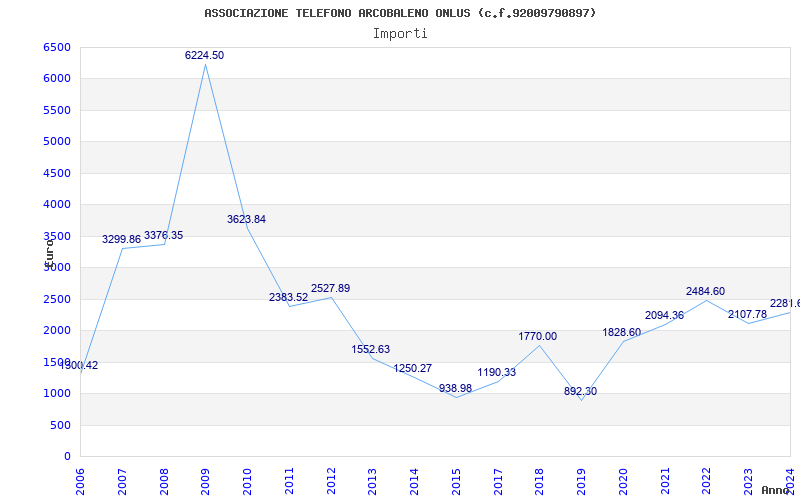Click the 1770.00 data label
800x500 pixels.
click(x=538, y=336)
